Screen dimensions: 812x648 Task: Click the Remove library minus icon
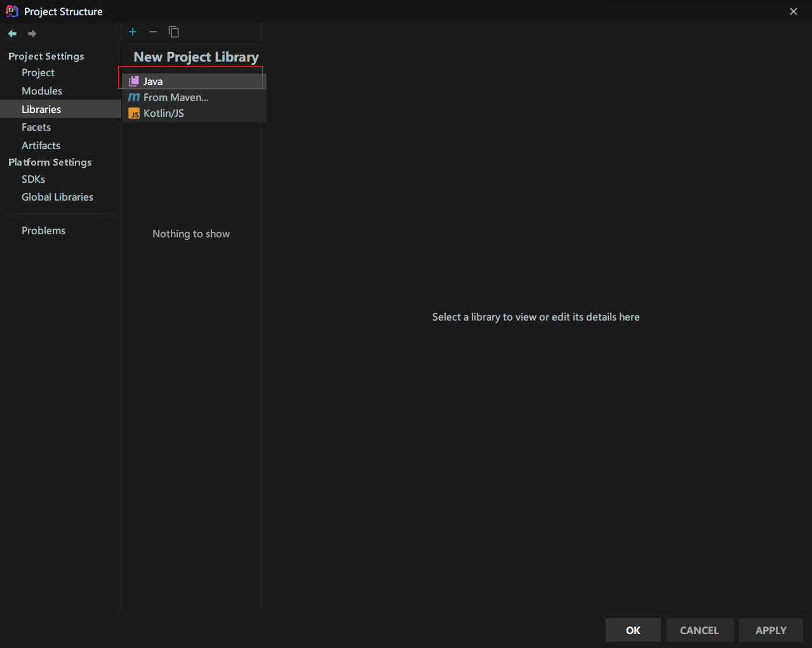click(153, 31)
